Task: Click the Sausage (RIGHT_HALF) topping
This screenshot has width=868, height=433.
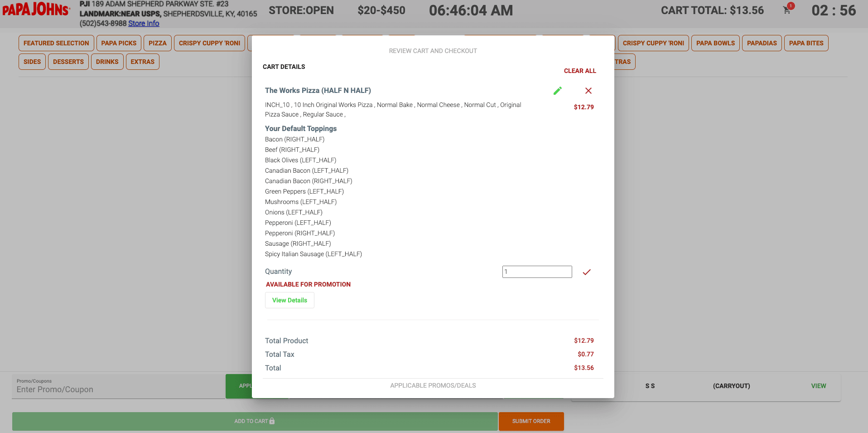Action: point(298,243)
